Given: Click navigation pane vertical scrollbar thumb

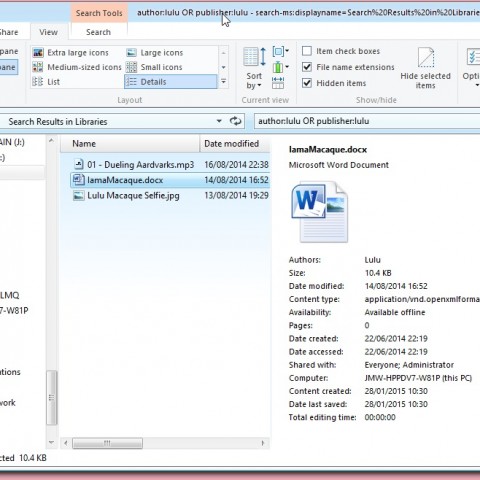Looking at the screenshot, I should pyautogui.click(x=51, y=398).
